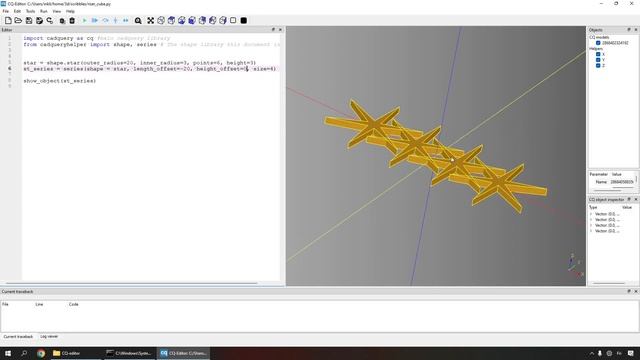The width and height of the screenshot is (640, 360).
Task: Expand the fourth Vector row in inspector
Action: (591, 231)
